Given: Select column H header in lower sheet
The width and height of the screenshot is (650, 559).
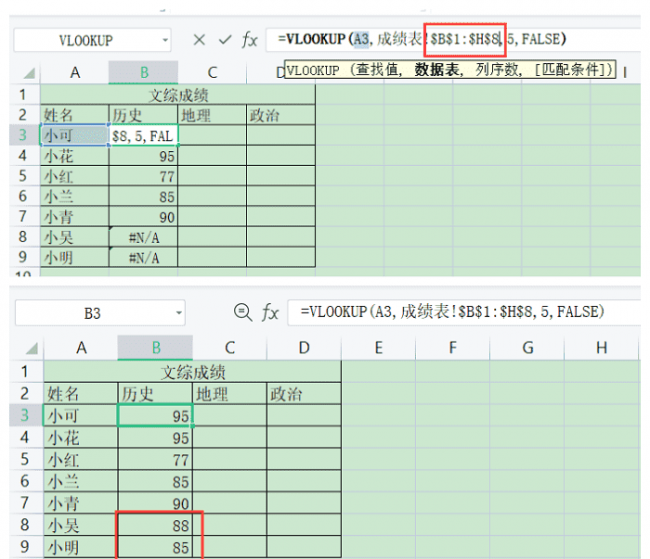Looking at the screenshot, I should [x=601, y=348].
